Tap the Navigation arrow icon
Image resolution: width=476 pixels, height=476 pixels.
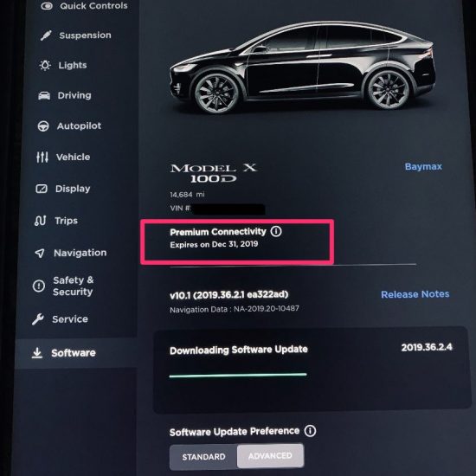click(x=40, y=253)
